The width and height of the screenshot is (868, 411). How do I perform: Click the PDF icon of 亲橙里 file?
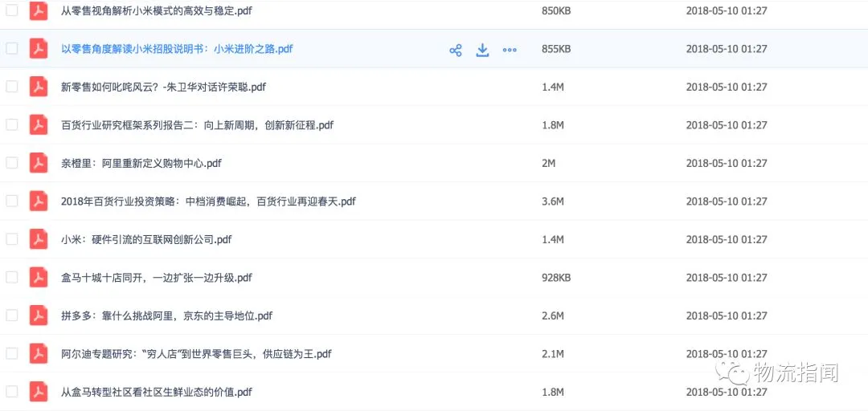pyautogui.click(x=39, y=163)
